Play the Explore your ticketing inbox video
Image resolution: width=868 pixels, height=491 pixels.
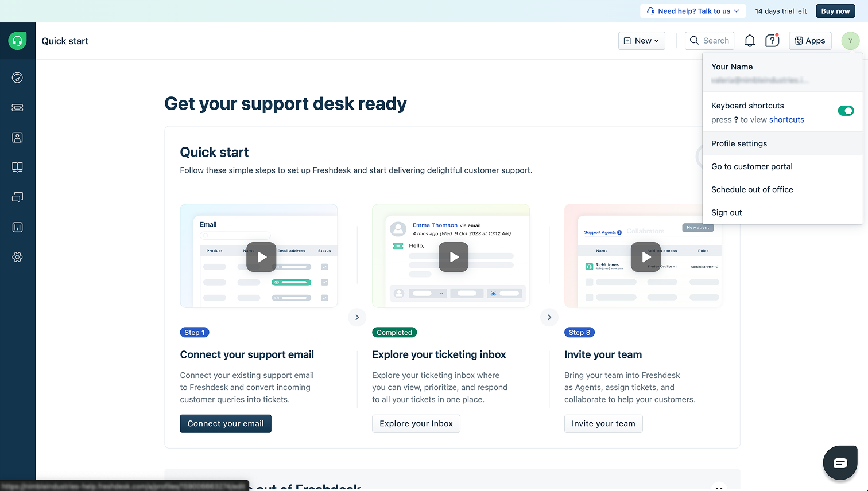[454, 257]
